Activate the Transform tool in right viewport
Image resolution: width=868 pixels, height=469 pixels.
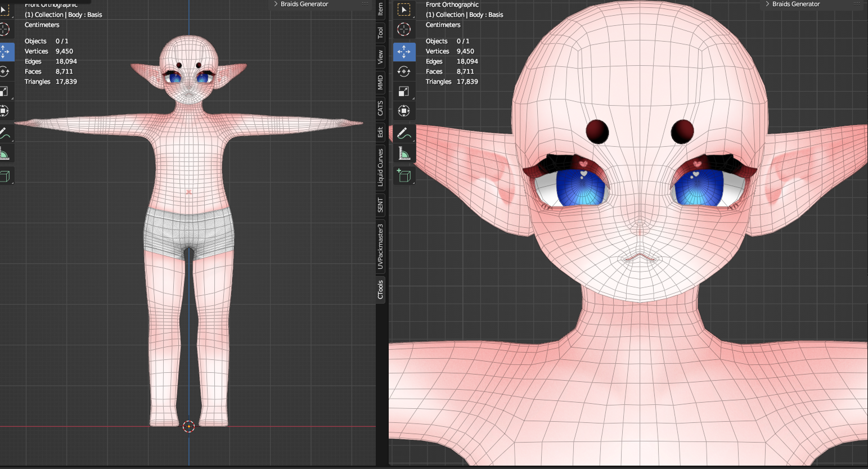click(404, 111)
